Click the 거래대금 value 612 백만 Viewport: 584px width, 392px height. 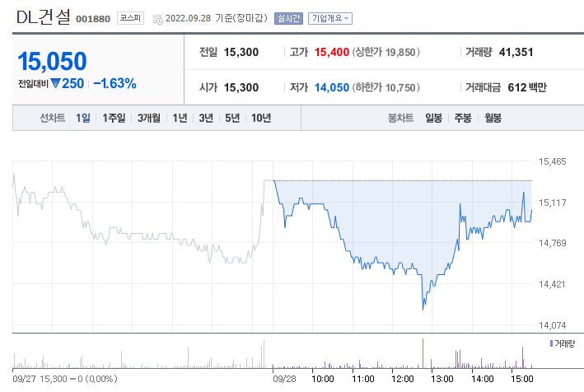coord(527,87)
